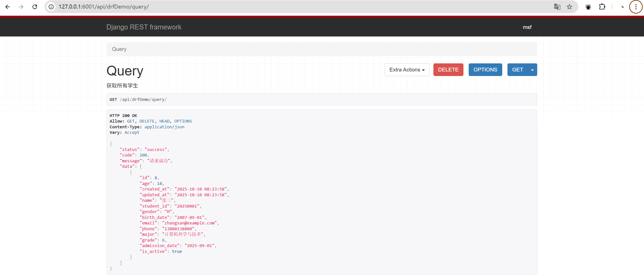Click the GET /api/drfDemo/query/ request line
The width and height of the screenshot is (644, 276).
pos(138,99)
